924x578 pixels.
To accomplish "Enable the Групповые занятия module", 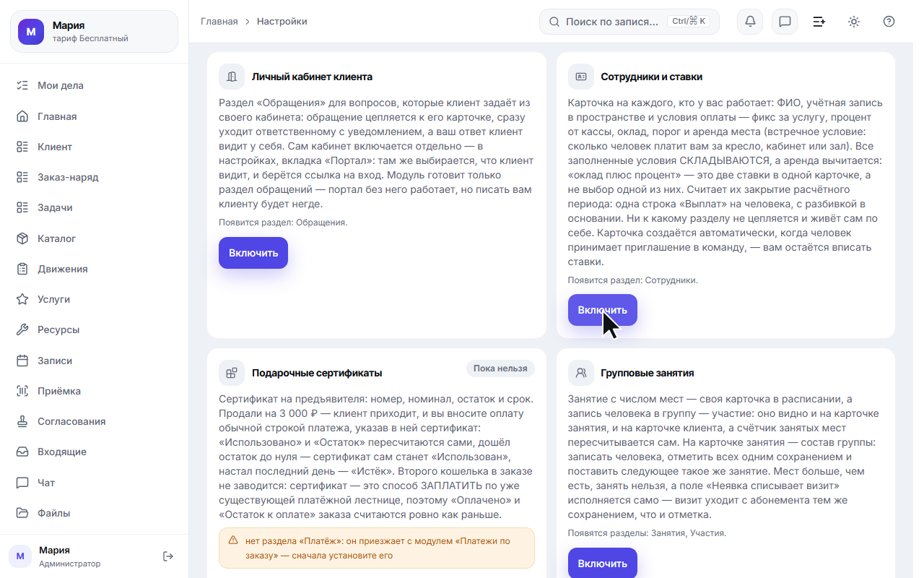I will click(x=602, y=563).
